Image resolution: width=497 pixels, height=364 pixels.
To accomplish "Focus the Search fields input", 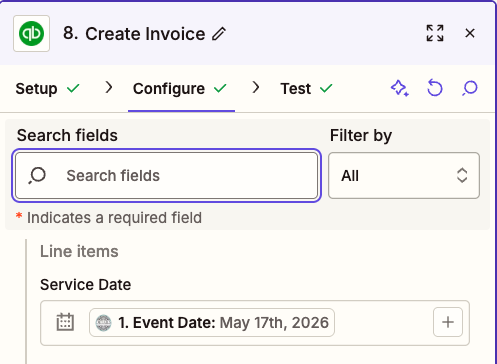I will 167,176.
